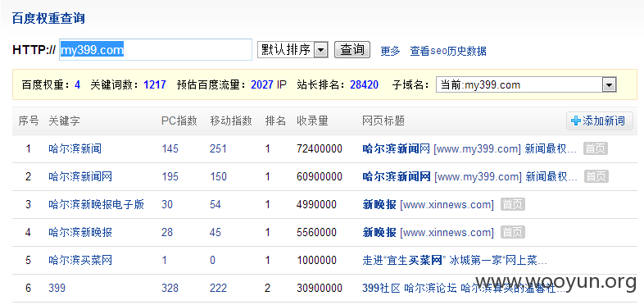This screenshot has width=644, height=305.
Task: Click the PC指数 column header
Action: [x=179, y=121]
